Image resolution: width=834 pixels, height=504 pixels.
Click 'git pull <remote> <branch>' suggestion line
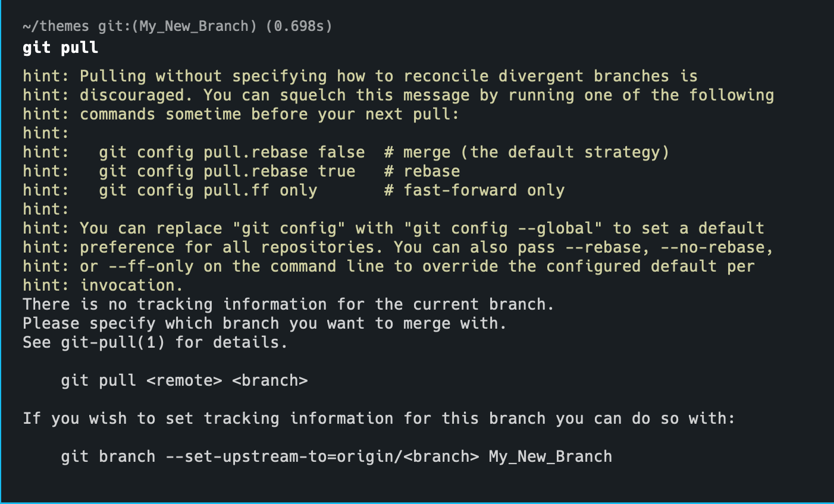tap(184, 380)
